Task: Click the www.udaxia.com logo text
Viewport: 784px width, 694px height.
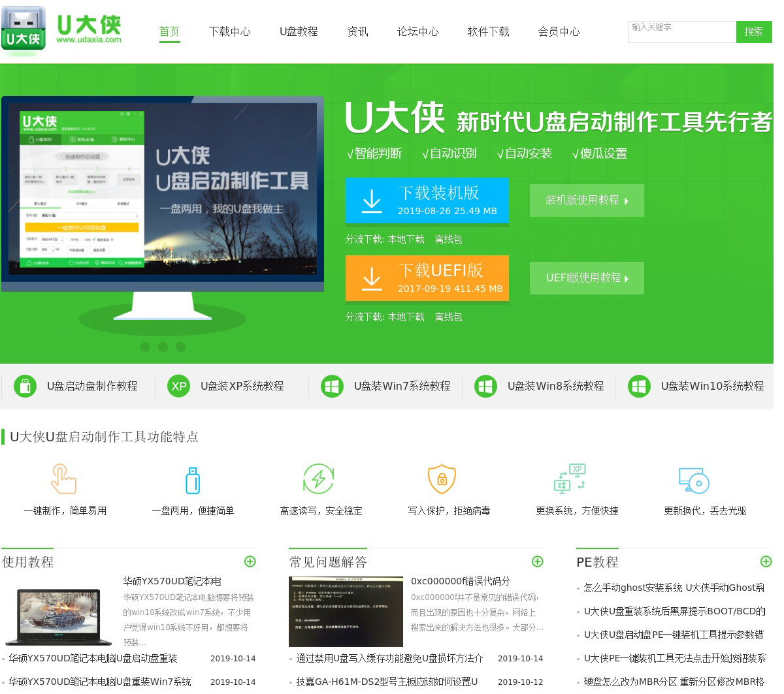Action: pyautogui.click(x=89, y=40)
